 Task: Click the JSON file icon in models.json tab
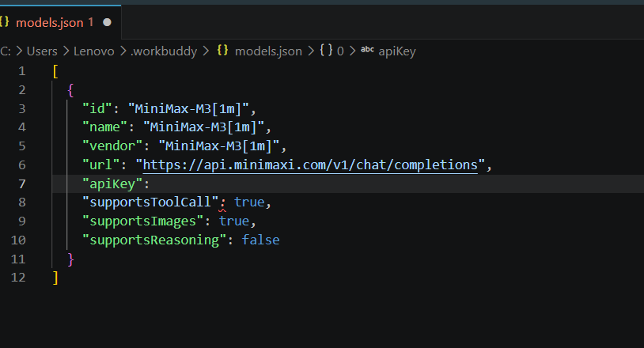[4, 22]
